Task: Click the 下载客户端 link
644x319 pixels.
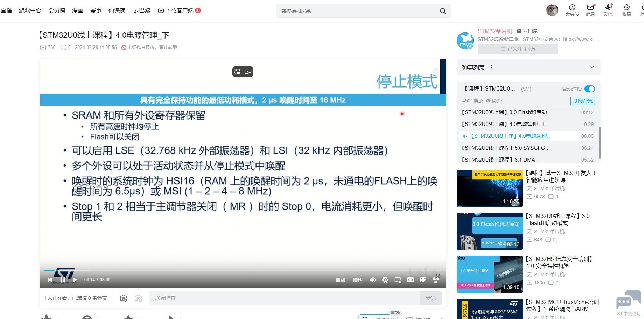Action: [180, 10]
